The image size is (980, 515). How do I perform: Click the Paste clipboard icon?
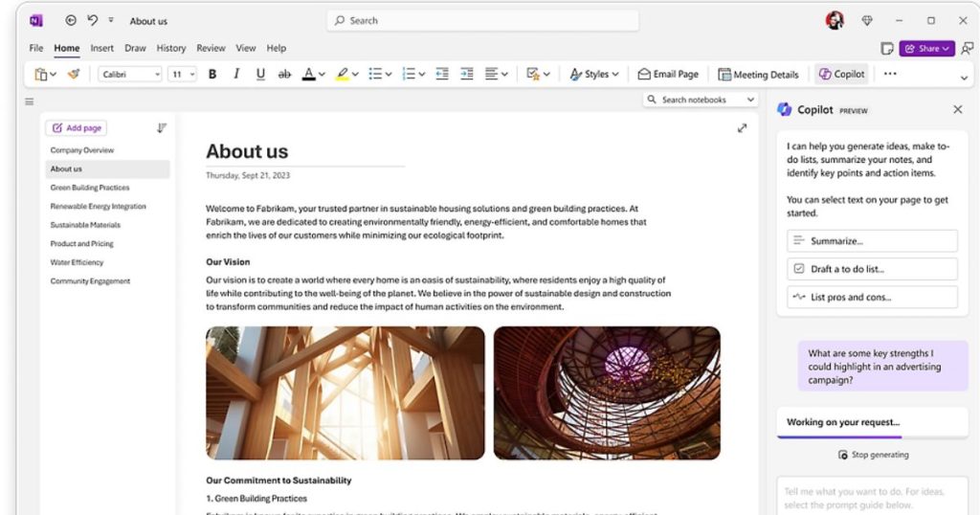coord(41,75)
